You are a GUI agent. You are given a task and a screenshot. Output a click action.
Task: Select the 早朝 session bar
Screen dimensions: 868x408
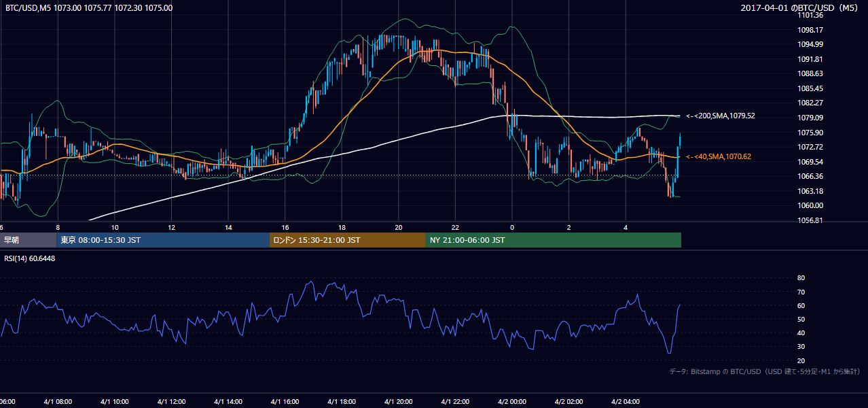click(28, 240)
